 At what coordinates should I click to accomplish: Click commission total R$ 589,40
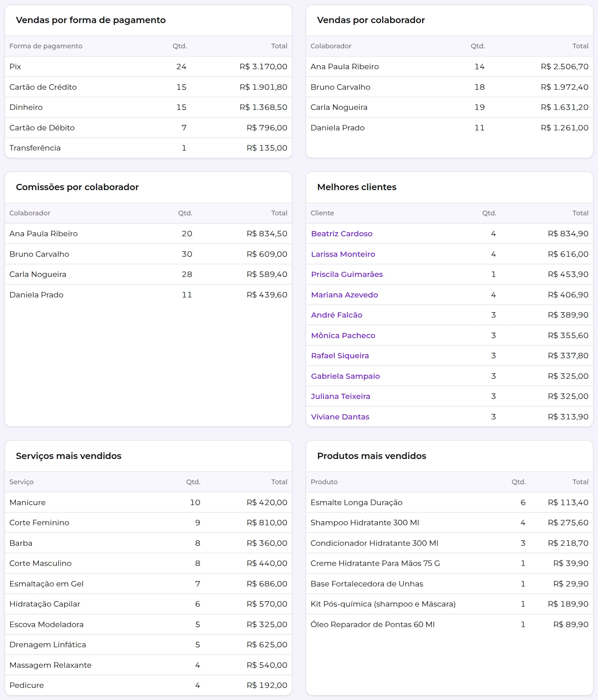[x=267, y=274]
